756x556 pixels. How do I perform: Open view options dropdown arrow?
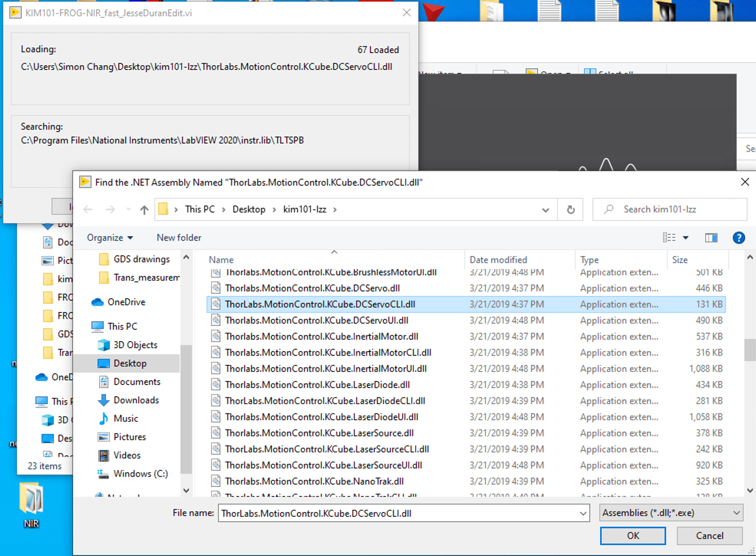tap(686, 238)
